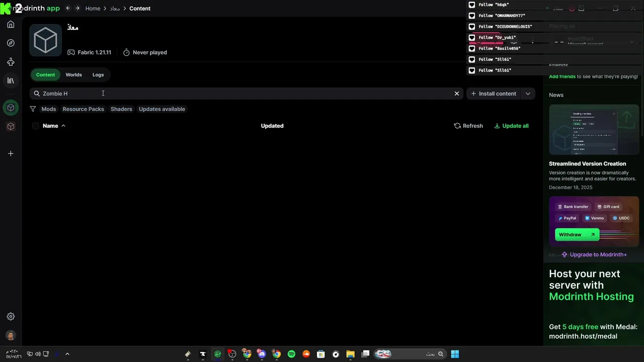Open the Discover content compass icon
644x362 pixels.
11,43
